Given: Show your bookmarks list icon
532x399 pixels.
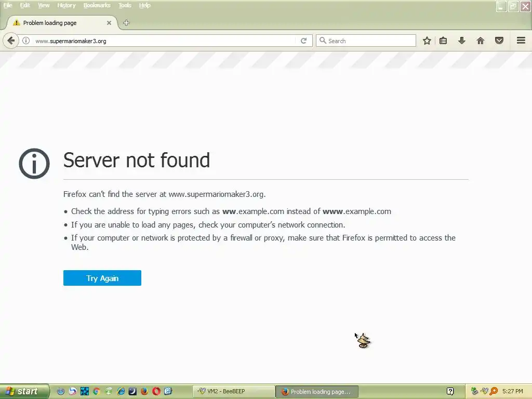Looking at the screenshot, I should click(443, 41).
